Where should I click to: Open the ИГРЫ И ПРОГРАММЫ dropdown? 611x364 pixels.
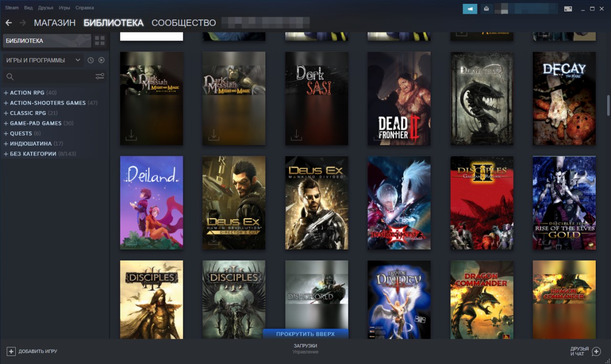pyautogui.click(x=43, y=60)
